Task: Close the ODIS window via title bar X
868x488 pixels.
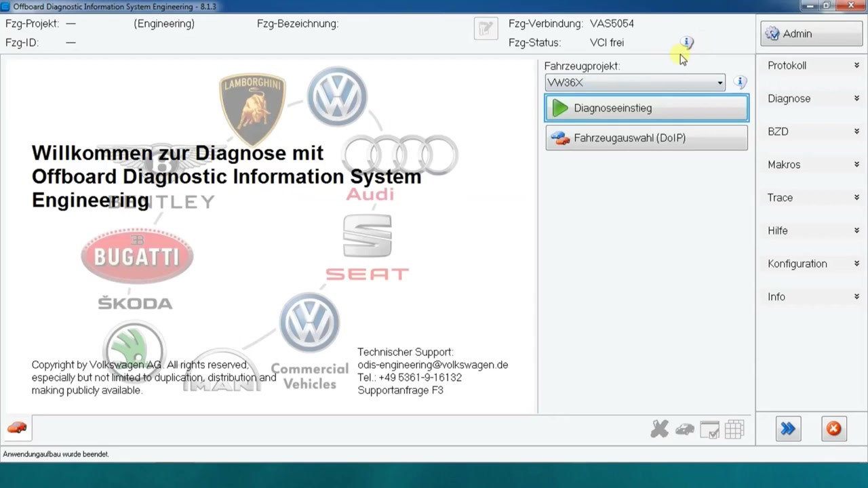Action: click(x=851, y=6)
